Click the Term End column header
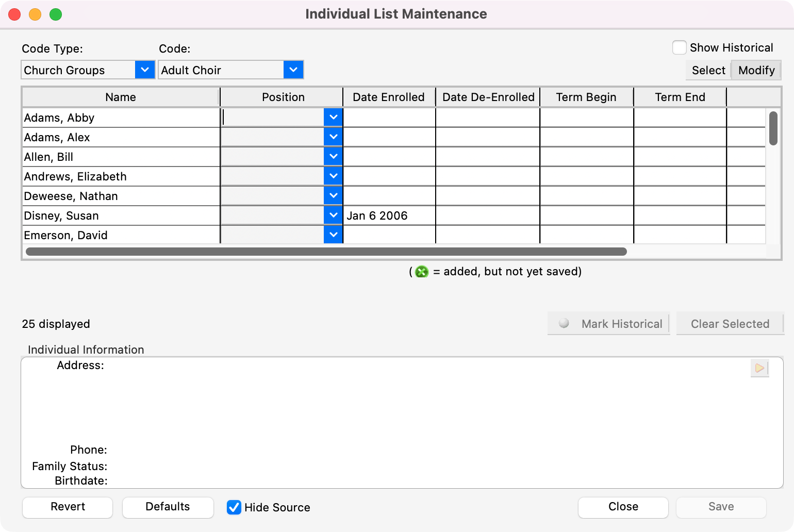The height and width of the screenshot is (532, 794). click(680, 97)
